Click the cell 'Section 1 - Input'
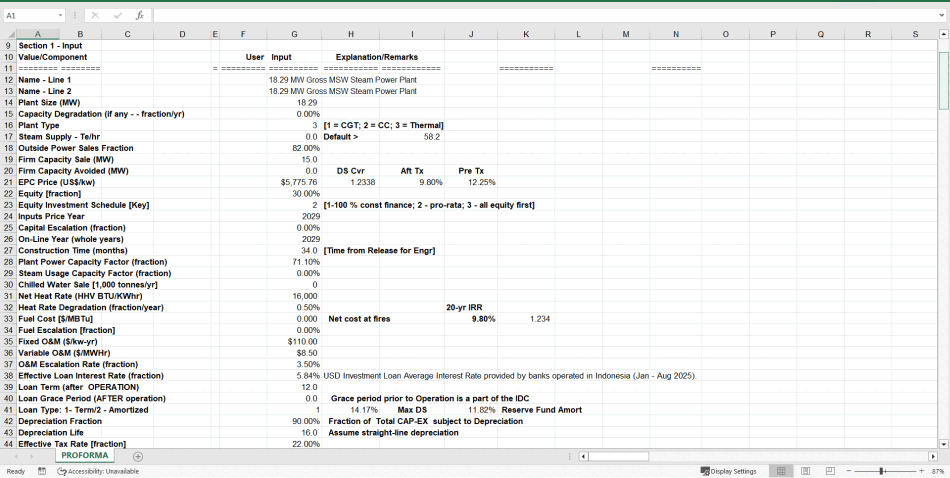Image resolution: width=950 pixels, height=478 pixels. [50, 46]
